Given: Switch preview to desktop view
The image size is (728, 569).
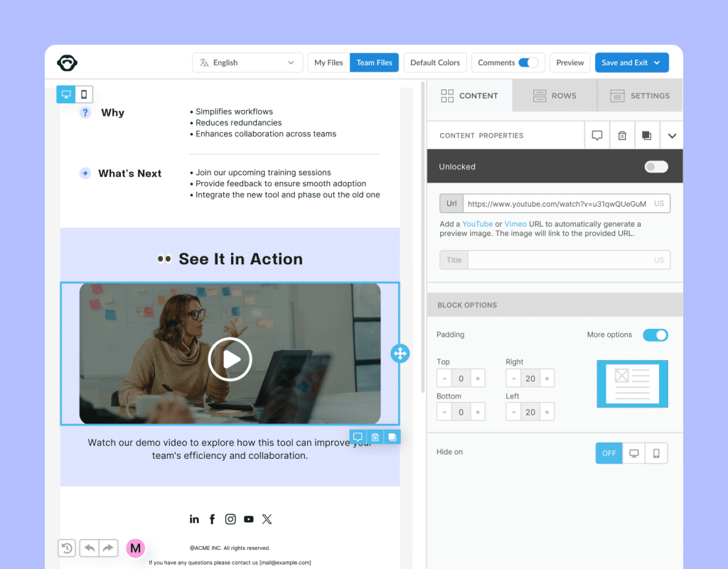Looking at the screenshot, I should [67, 94].
